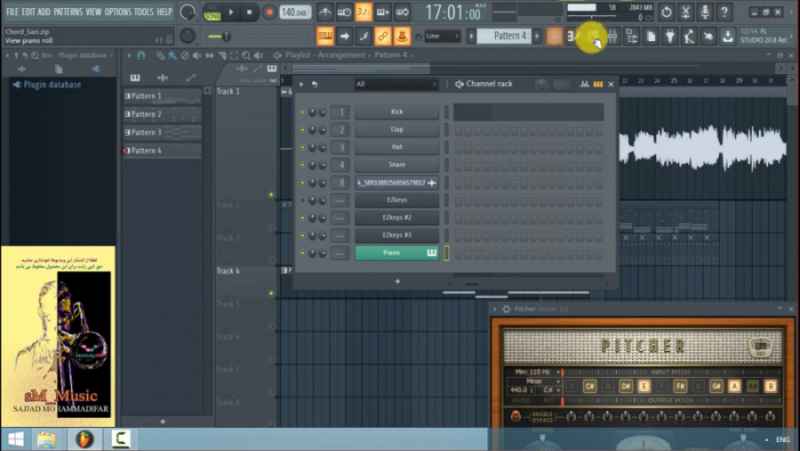Open the gear settings icon in Pitcher

pos(506,309)
